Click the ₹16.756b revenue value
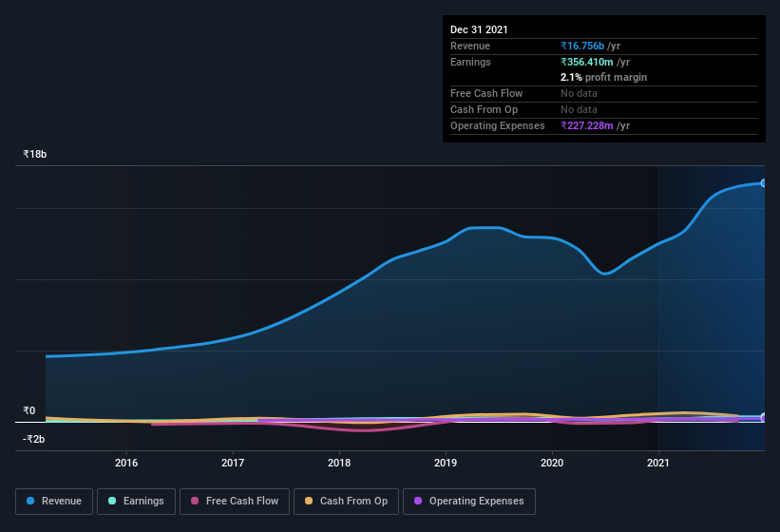Image resolution: width=780 pixels, height=532 pixels. click(x=582, y=46)
